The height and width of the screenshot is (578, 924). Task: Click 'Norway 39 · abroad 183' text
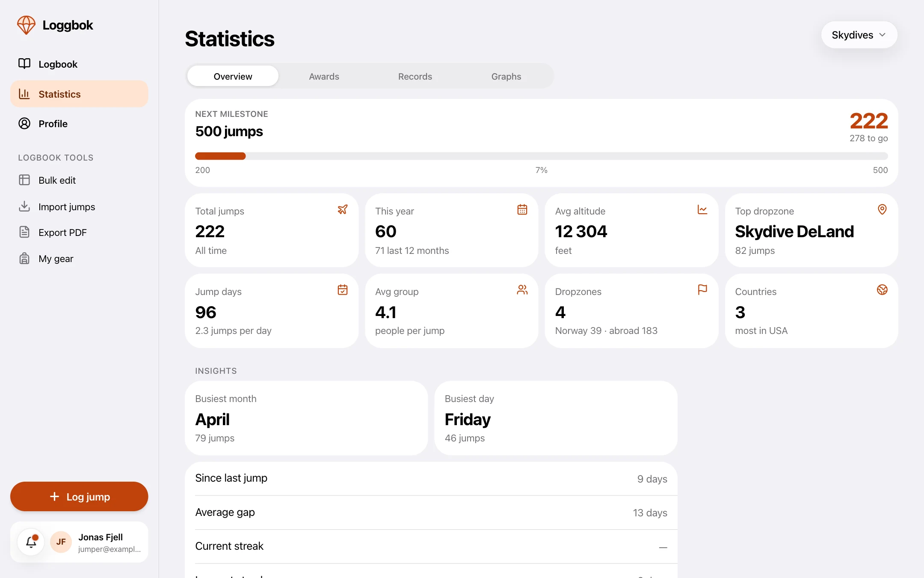pos(606,331)
